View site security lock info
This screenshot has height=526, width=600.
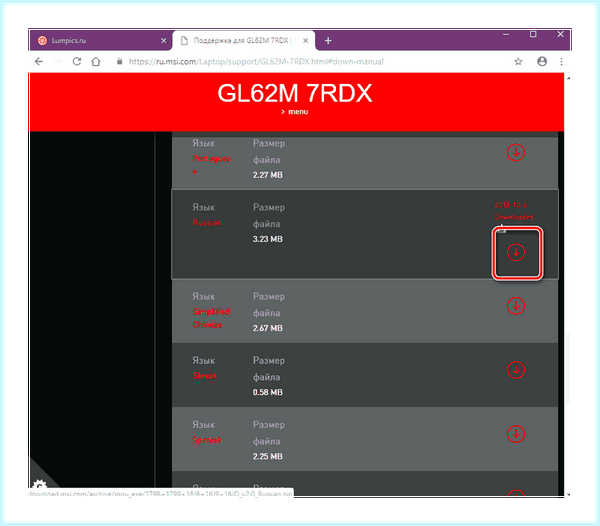119,61
